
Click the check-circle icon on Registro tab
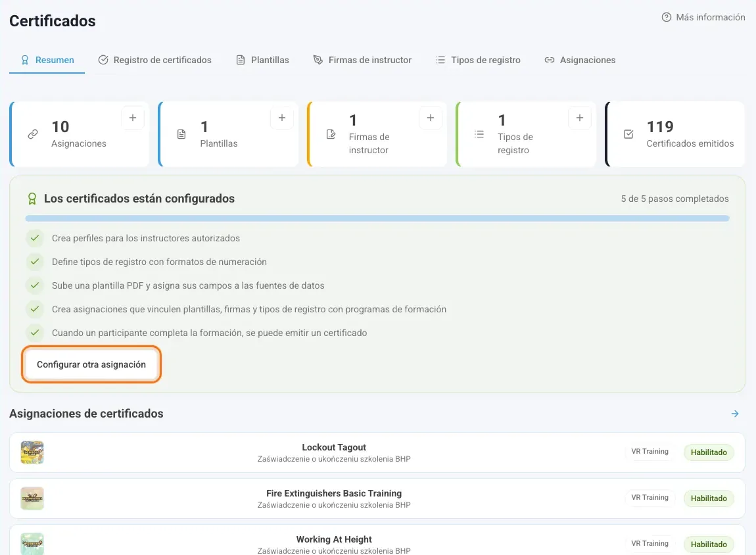click(103, 60)
